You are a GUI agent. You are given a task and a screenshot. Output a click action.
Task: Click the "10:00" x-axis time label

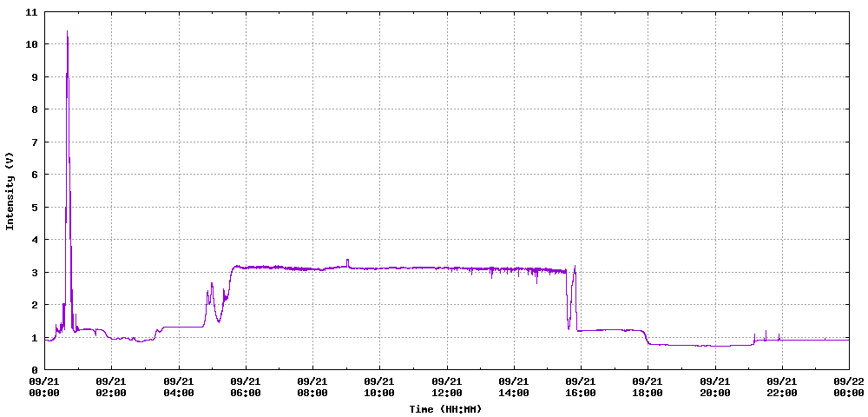380,393
